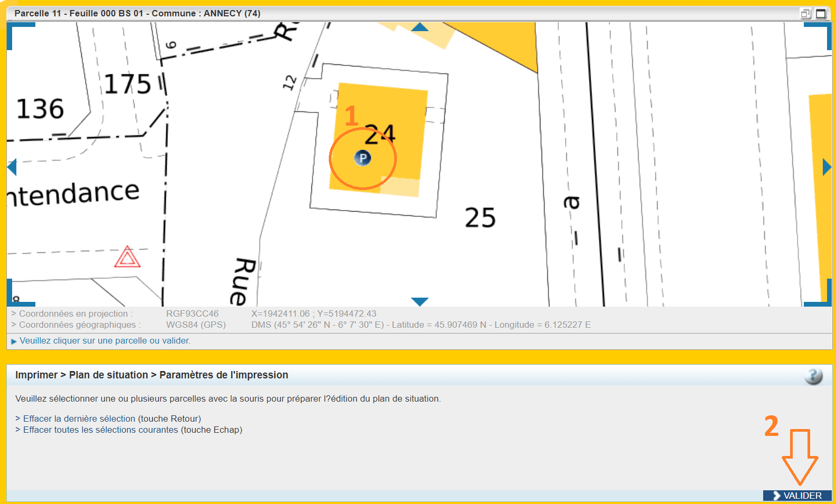Maximize the map panel with the square icon

(821, 14)
